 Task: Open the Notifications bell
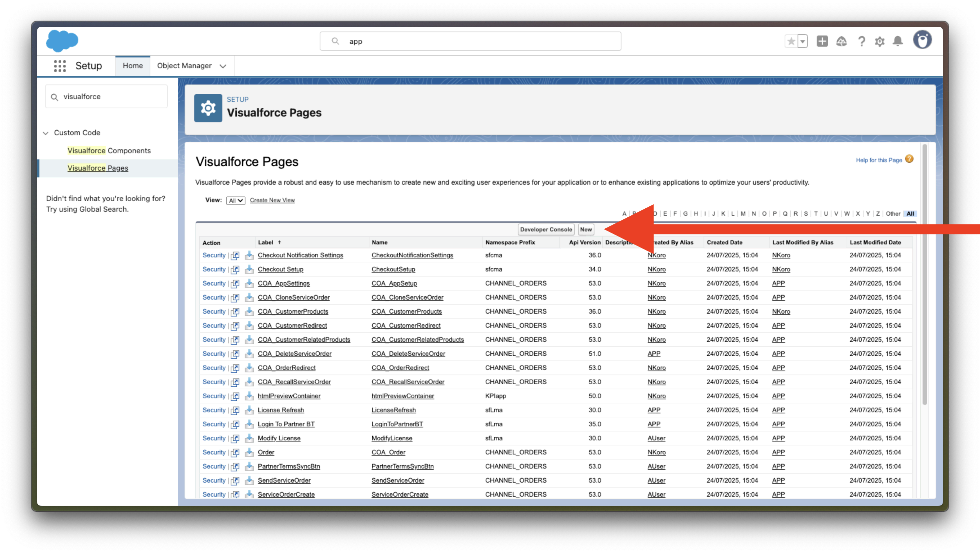pos(898,41)
